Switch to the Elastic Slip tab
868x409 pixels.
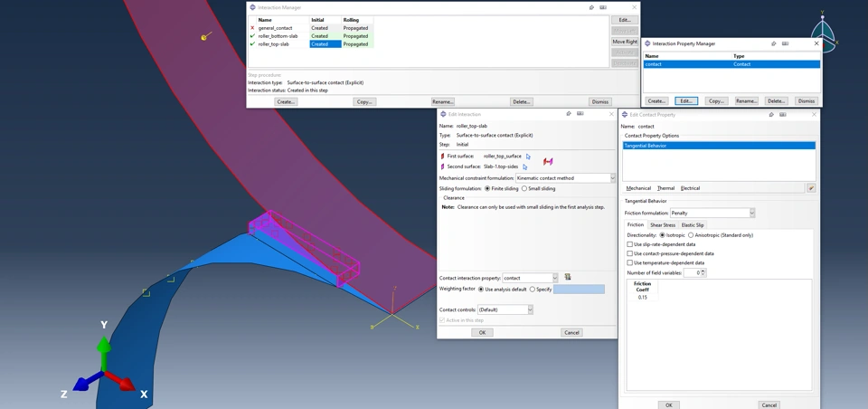(x=693, y=225)
